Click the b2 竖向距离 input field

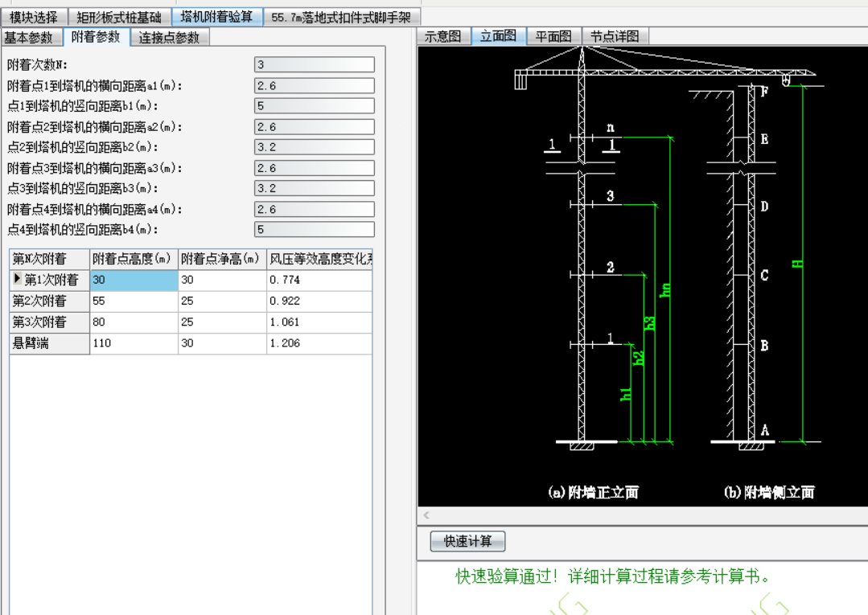(315, 147)
